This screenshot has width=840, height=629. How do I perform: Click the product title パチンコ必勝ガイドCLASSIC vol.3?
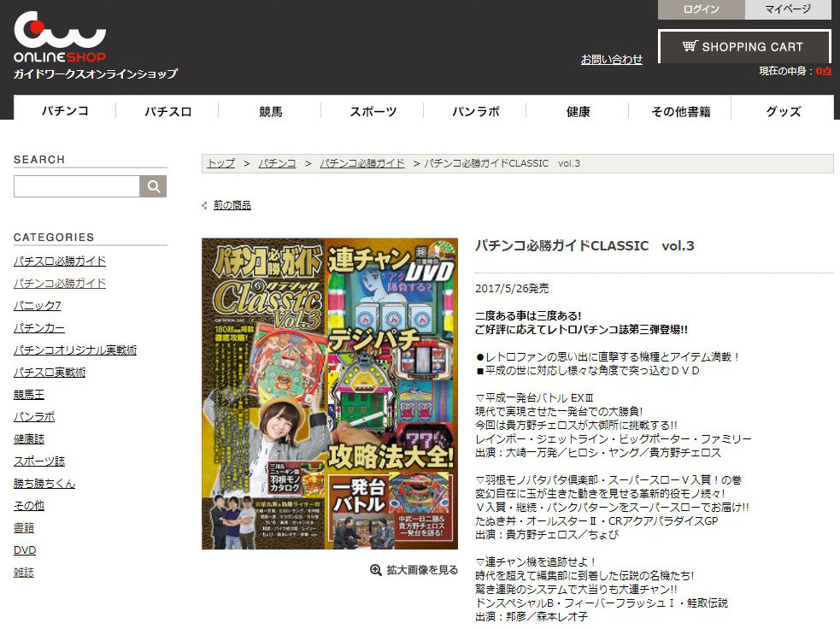tap(584, 246)
